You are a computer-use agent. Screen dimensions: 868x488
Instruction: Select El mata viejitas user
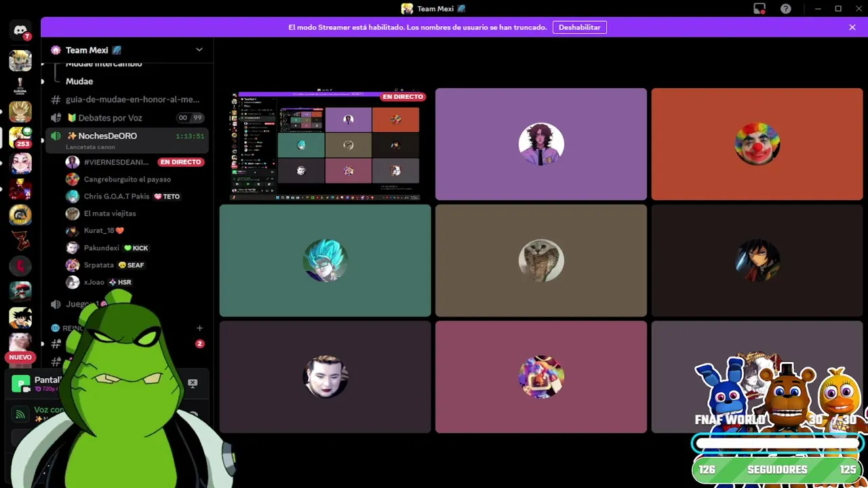(x=136, y=213)
